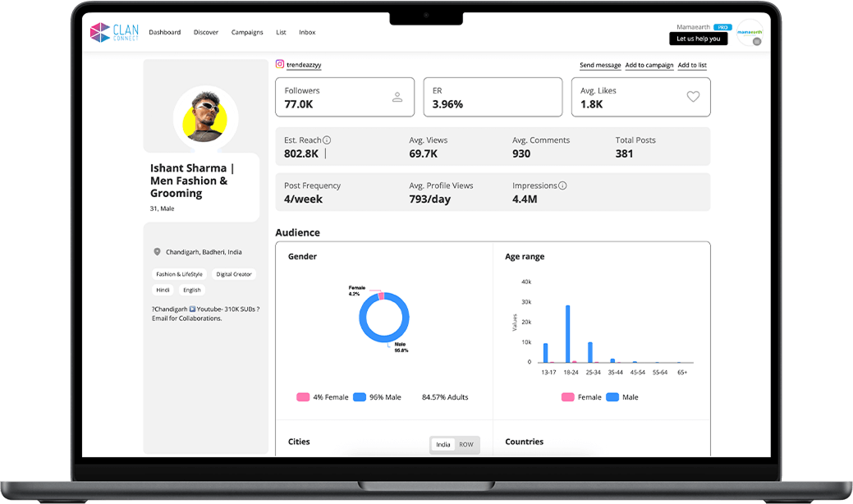
Task: Click the person icon in Followers card
Action: pyautogui.click(x=397, y=97)
